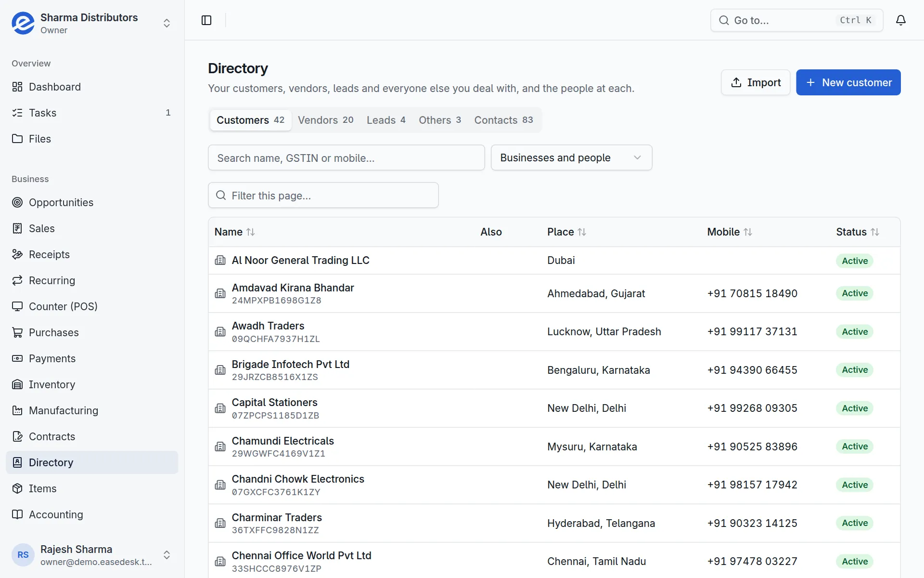Select the Customers tab
The height and width of the screenshot is (578, 924).
(x=250, y=120)
